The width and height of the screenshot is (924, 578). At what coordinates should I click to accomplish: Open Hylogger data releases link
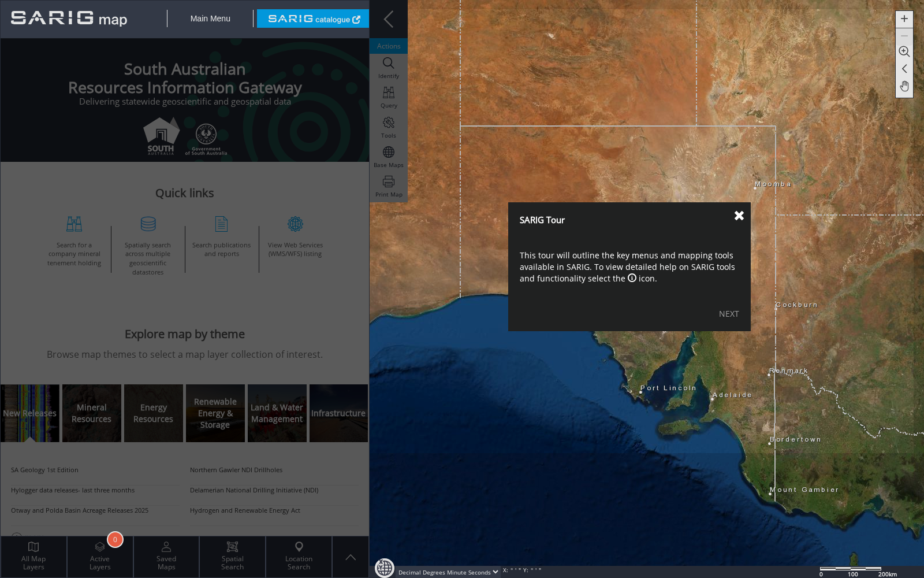(73, 490)
